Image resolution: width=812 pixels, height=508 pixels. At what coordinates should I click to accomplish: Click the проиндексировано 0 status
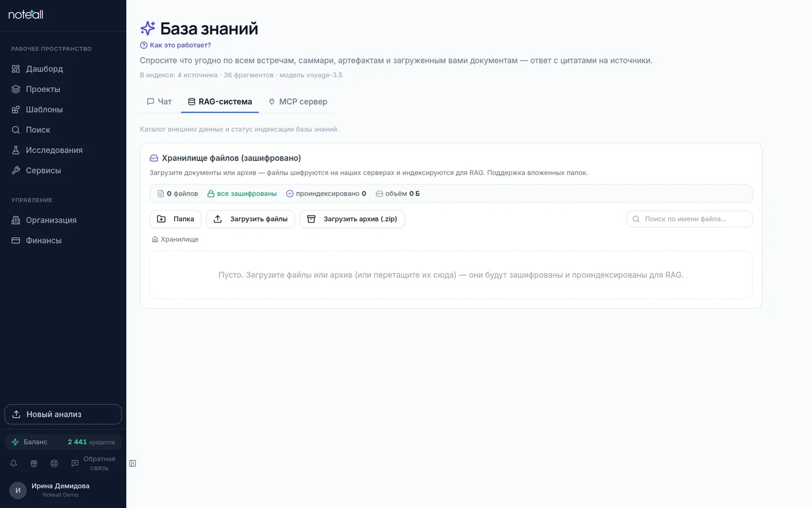click(326, 194)
